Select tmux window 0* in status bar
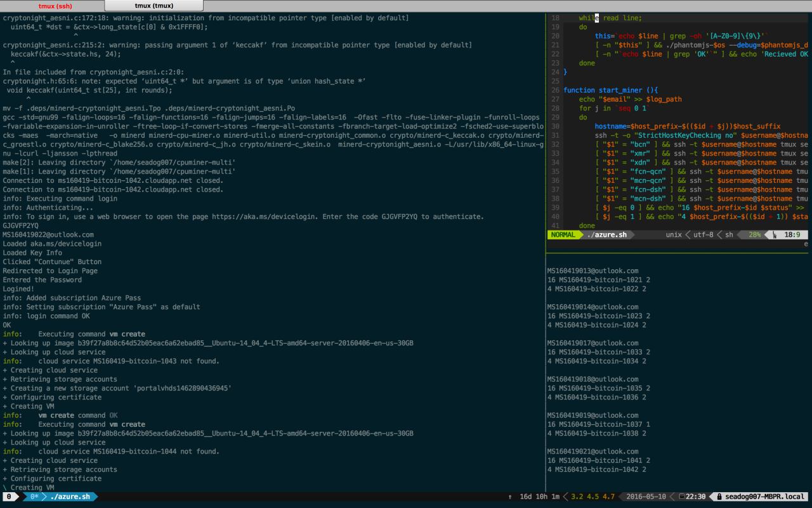Viewport: 812px width, 508px height. [34, 497]
